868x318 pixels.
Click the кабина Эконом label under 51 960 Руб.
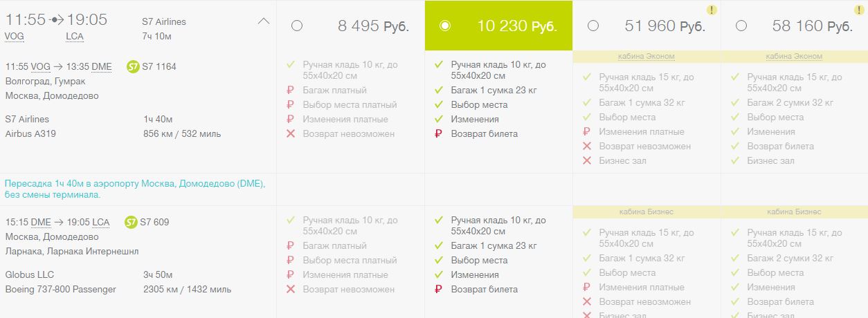646,56
